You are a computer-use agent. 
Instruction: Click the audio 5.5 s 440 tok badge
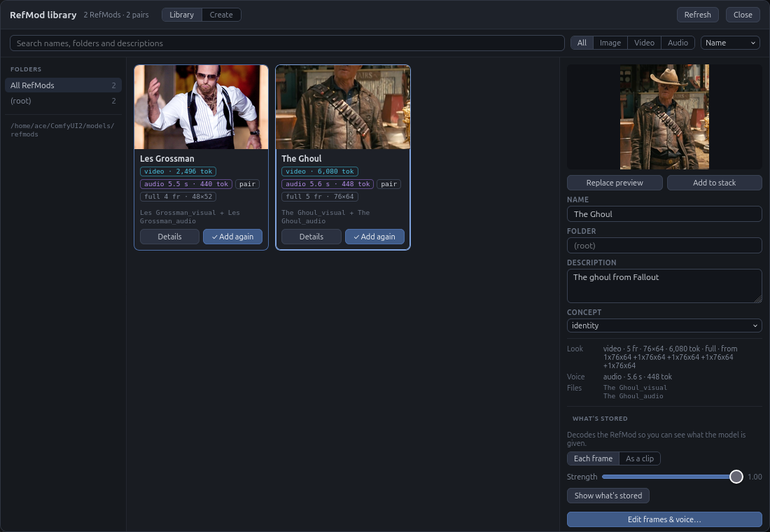coord(186,184)
